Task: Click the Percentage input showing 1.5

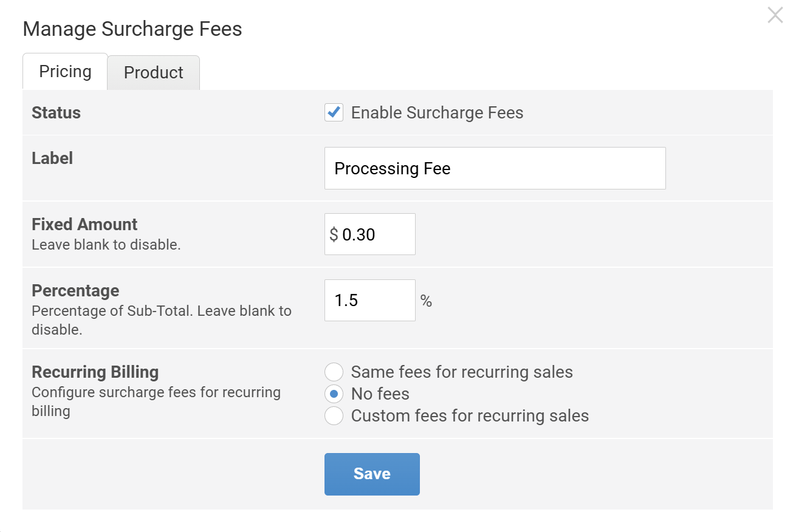Action: pyautogui.click(x=369, y=301)
